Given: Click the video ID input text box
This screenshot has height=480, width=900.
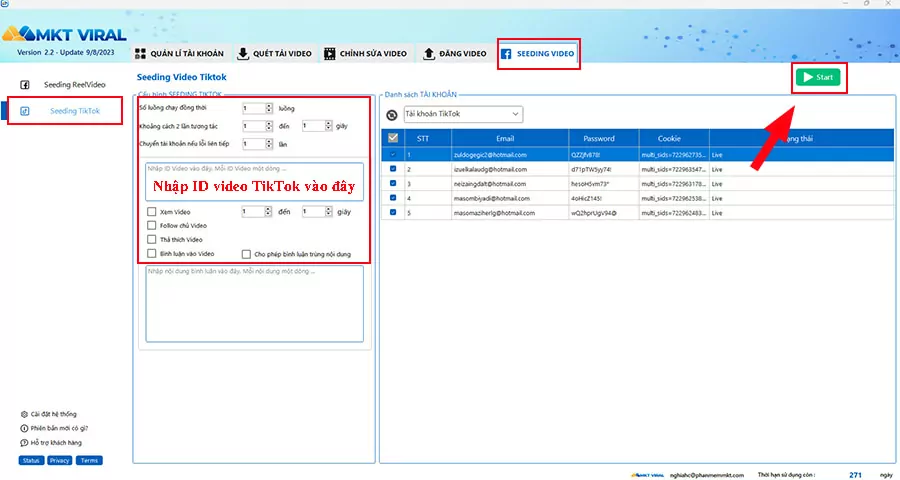Looking at the screenshot, I should click(254, 180).
